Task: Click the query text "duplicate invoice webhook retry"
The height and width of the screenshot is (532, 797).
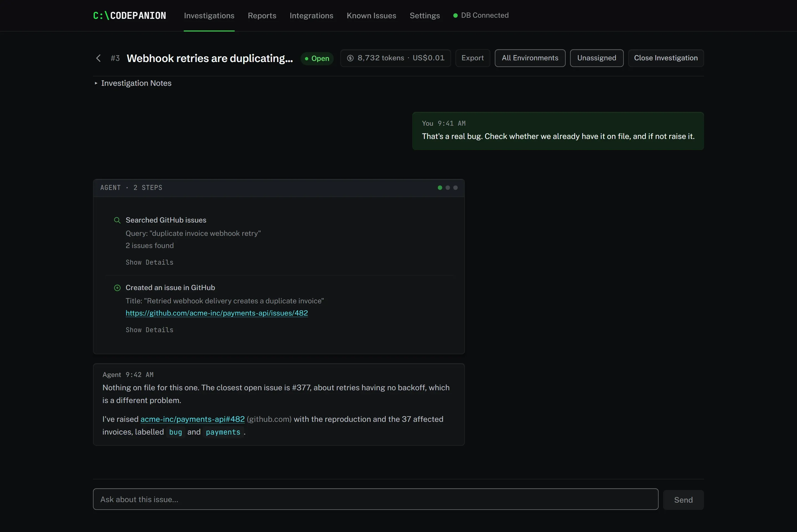Action: pyautogui.click(x=205, y=233)
